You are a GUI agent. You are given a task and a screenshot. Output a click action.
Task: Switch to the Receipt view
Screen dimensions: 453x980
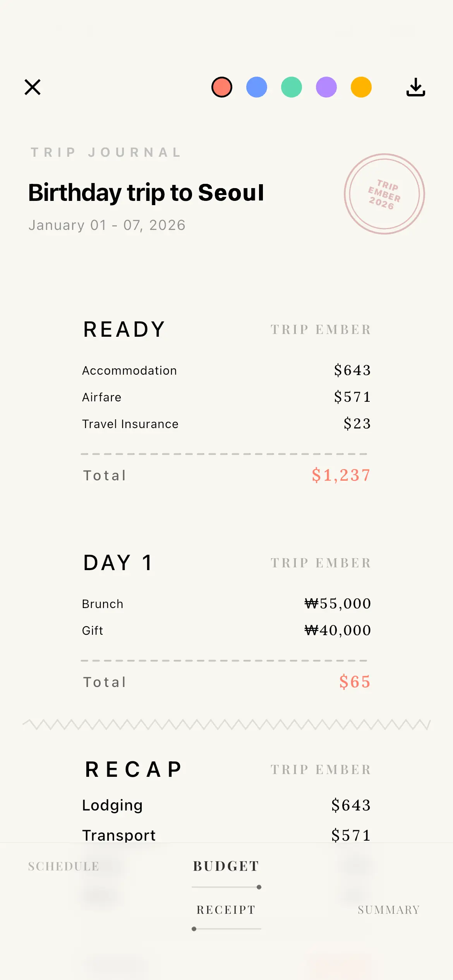226,910
